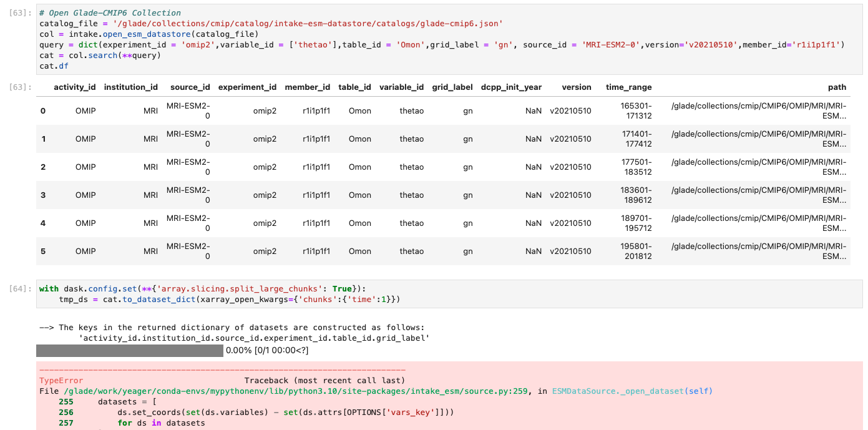
Task: Click time range 189701-195712 cell
Action: [x=636, y=223]
